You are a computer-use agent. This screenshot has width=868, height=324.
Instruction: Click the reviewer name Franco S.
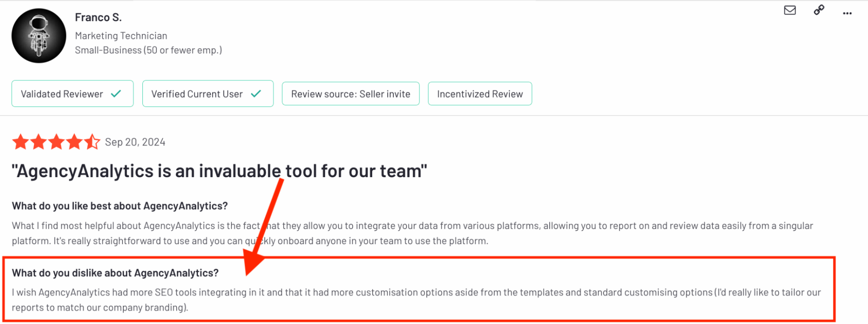99,17
